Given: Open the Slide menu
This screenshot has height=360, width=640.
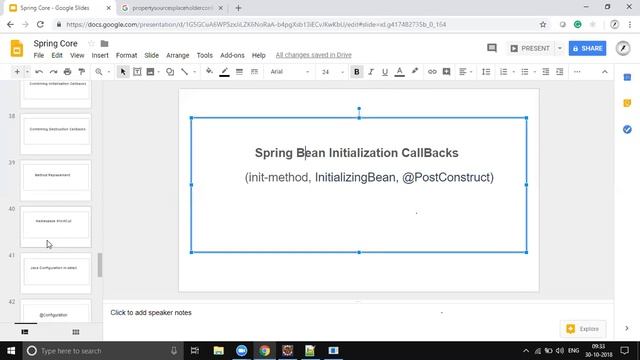Looking at the screenshot, I should pyautogui.click(x=151, y=55).
